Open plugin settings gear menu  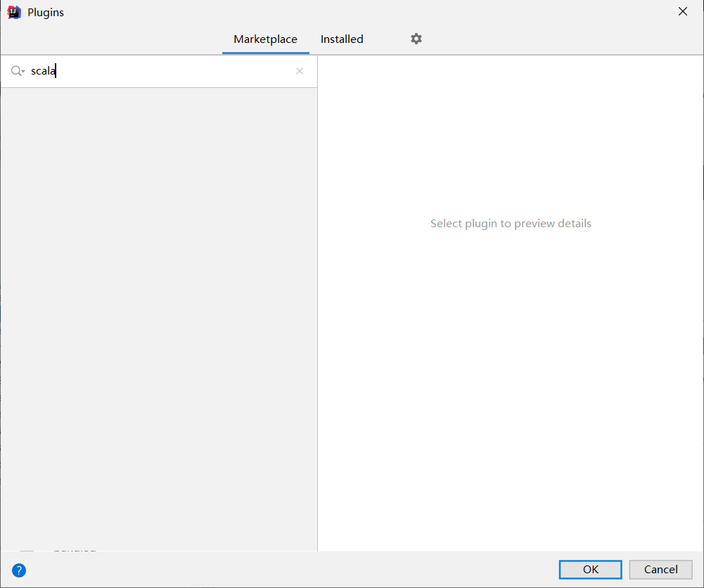416,39
